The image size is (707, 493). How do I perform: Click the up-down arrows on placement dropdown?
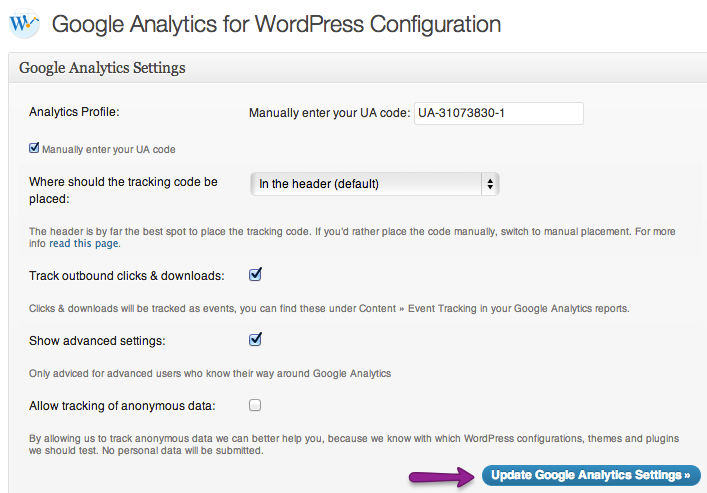tap(489, 184)
